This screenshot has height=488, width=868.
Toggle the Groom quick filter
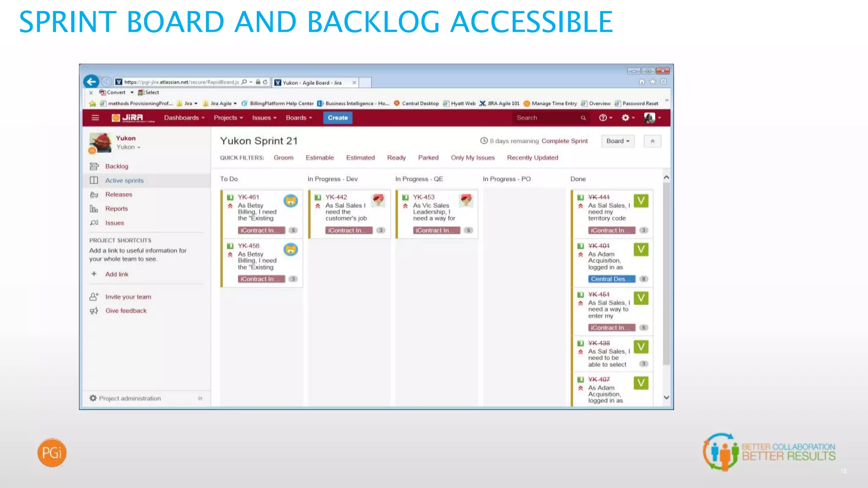[x=284, y=158]
